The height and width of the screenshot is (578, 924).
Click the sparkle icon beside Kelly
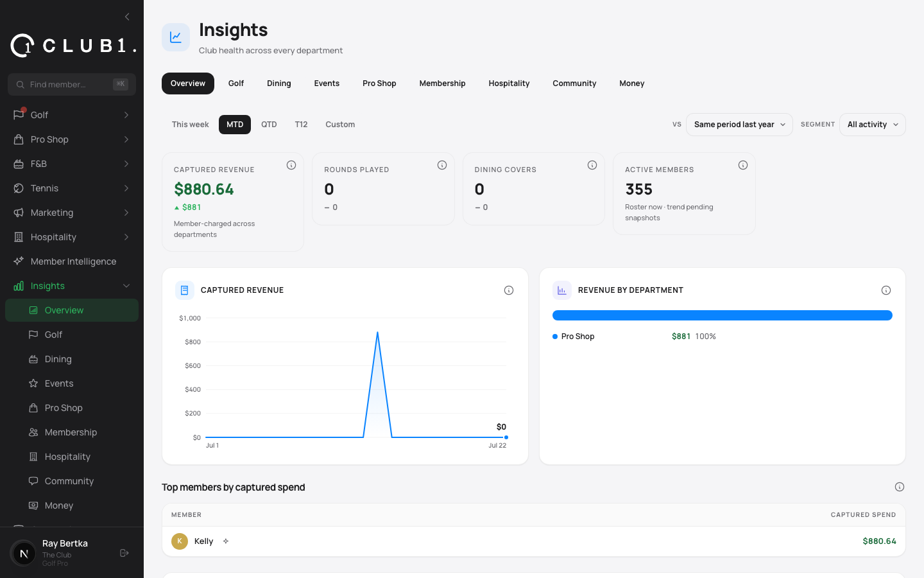point(226,541)
